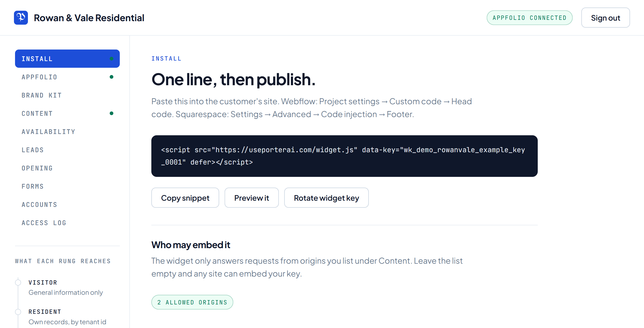Click Rotate widget key button
The image size is (644, 328).
click(x=326, y=198)
